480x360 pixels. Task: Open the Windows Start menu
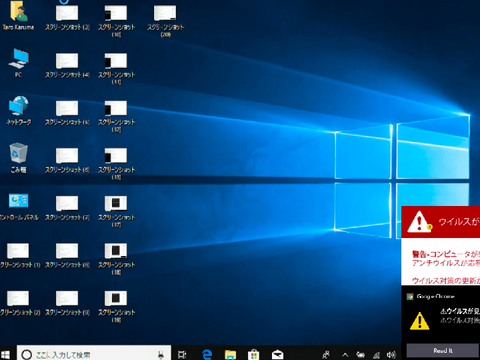click(x=6, y=354)
